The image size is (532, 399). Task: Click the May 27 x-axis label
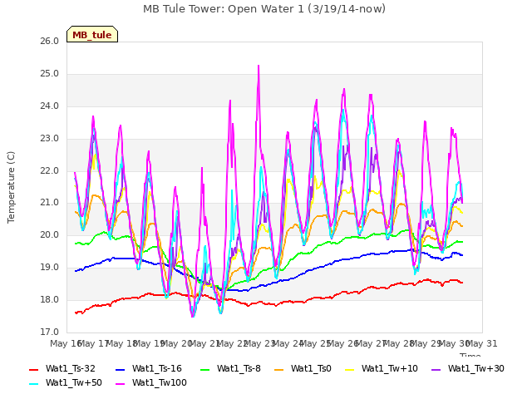[371, 343]
